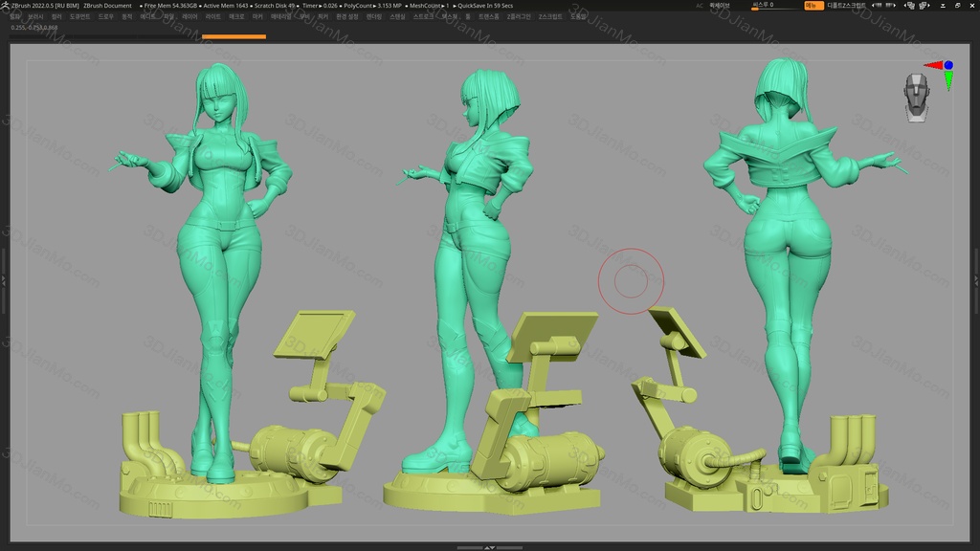Screen dimensions: 980x551
Task: Click the blue Z-axis ball on gizmo
Action: click(948, 65)
